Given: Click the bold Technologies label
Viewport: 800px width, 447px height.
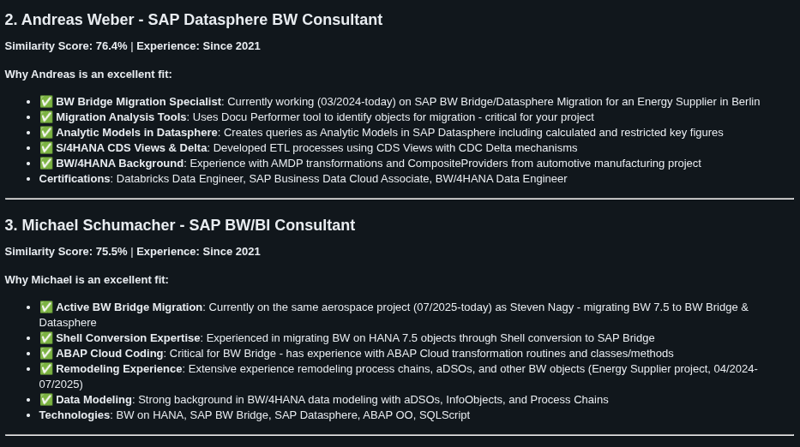Looking at the screenshot, I should pos(74,415).
